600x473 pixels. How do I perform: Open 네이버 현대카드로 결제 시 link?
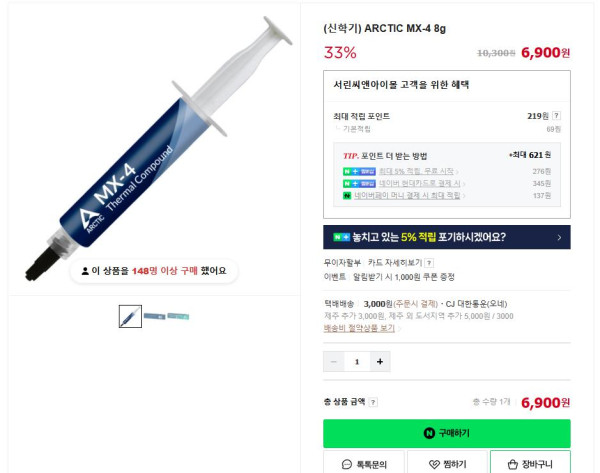[x=420, y=183]
